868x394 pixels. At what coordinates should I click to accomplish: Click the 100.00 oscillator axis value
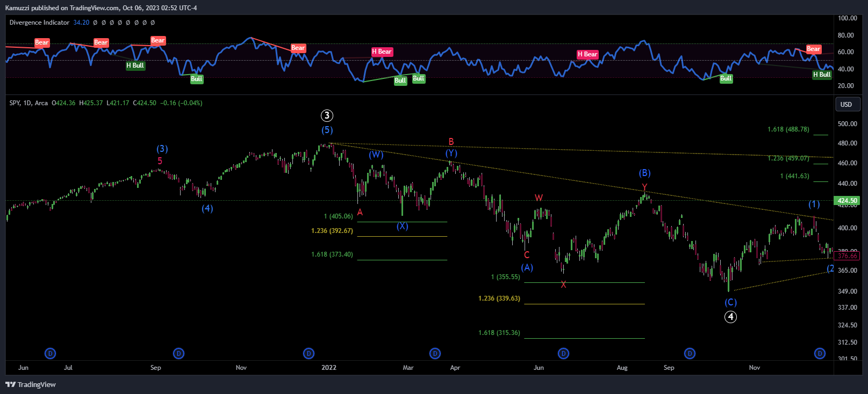pyautogui.click(x=847, y=18)
